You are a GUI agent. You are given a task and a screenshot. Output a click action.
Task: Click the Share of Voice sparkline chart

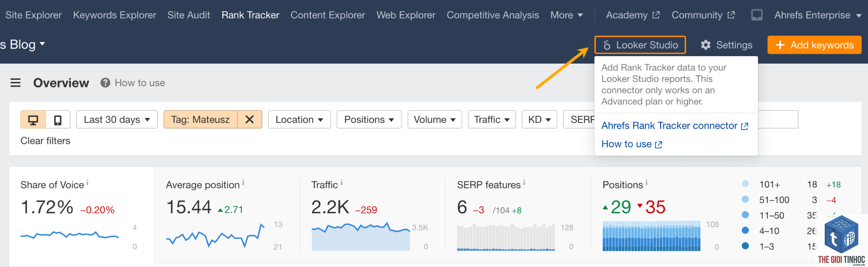(70, 235)
